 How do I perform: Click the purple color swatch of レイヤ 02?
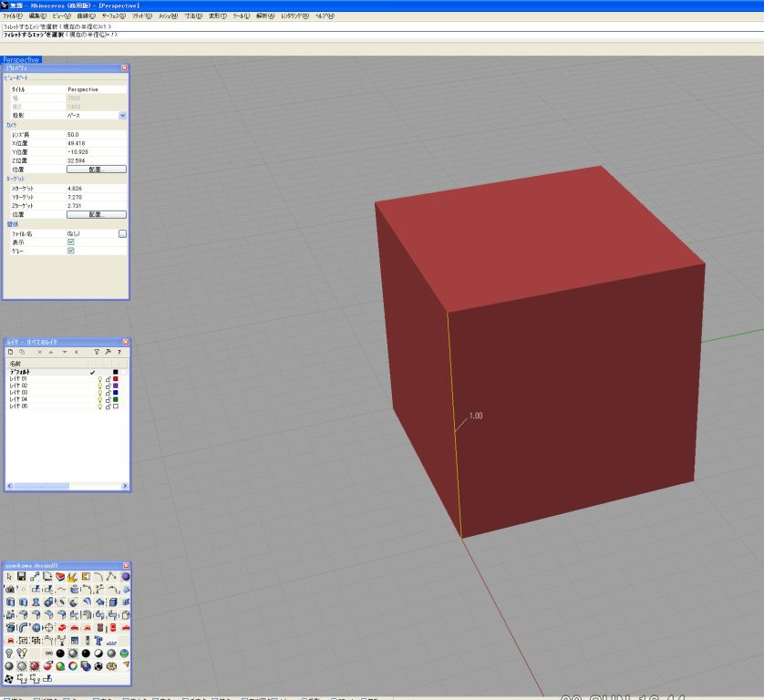tap(116, 386)
